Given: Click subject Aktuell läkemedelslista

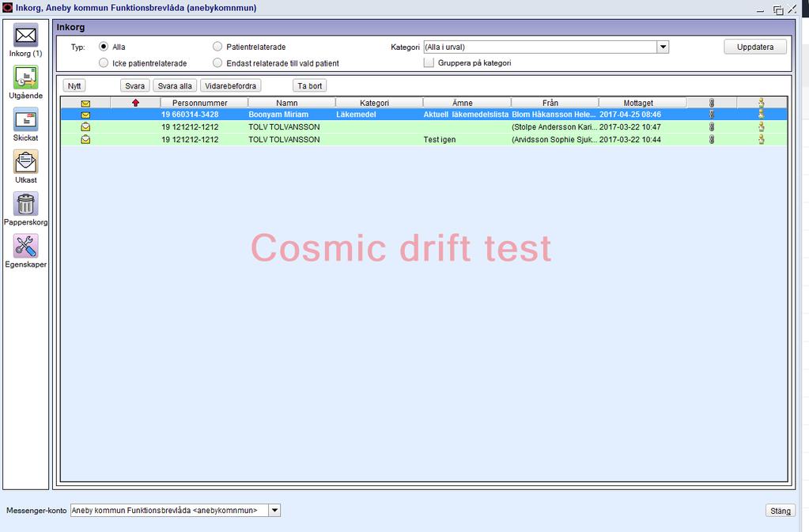Looking at the screenshot, I should [x=466, y=115].
